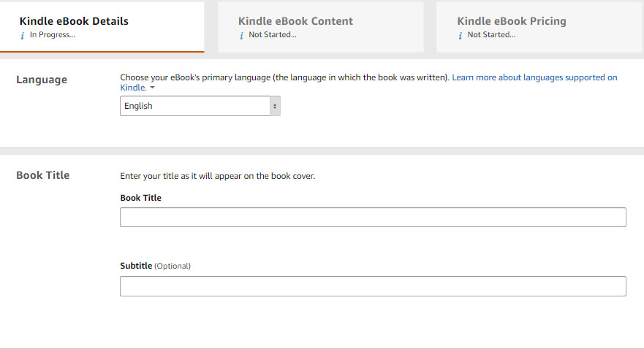Open the English language dropdown

point(200,106)
